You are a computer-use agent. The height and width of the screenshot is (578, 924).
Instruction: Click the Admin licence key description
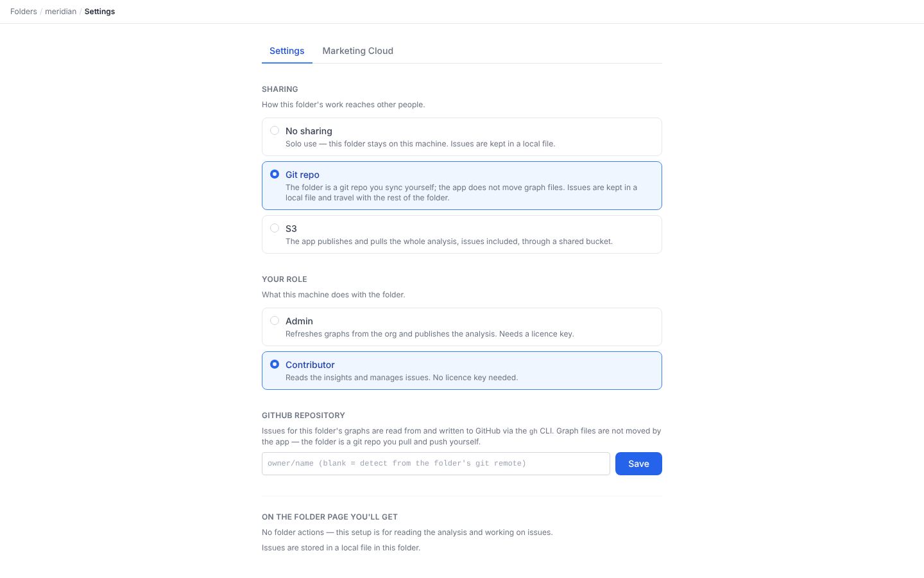click(x=430, y=334)
